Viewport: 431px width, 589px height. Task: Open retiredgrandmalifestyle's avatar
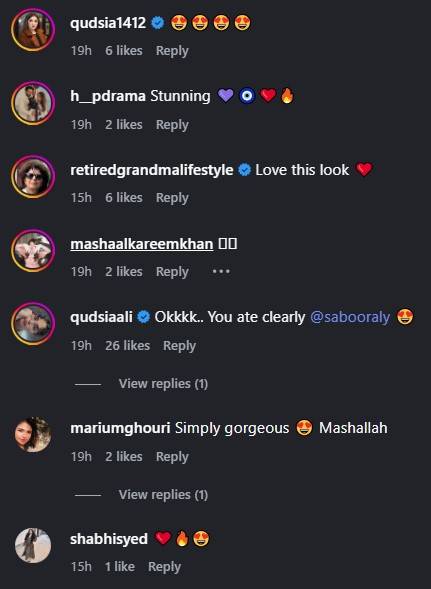click(x=33, y=177)
